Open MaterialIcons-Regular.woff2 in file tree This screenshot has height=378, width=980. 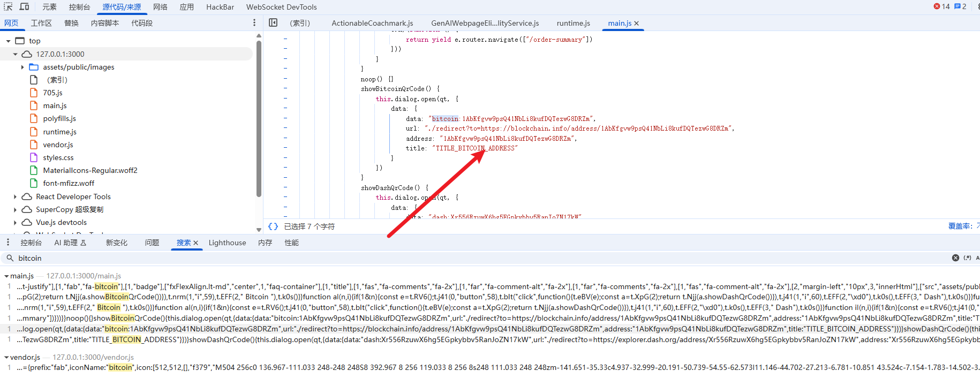[90, 170]
